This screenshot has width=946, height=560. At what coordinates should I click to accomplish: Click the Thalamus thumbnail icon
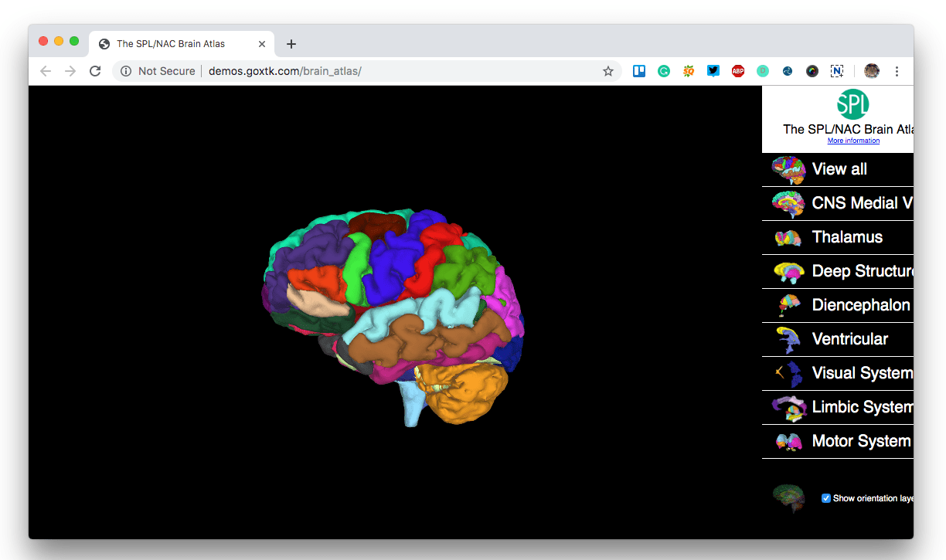pyautogui.click(x=788, y=238)
